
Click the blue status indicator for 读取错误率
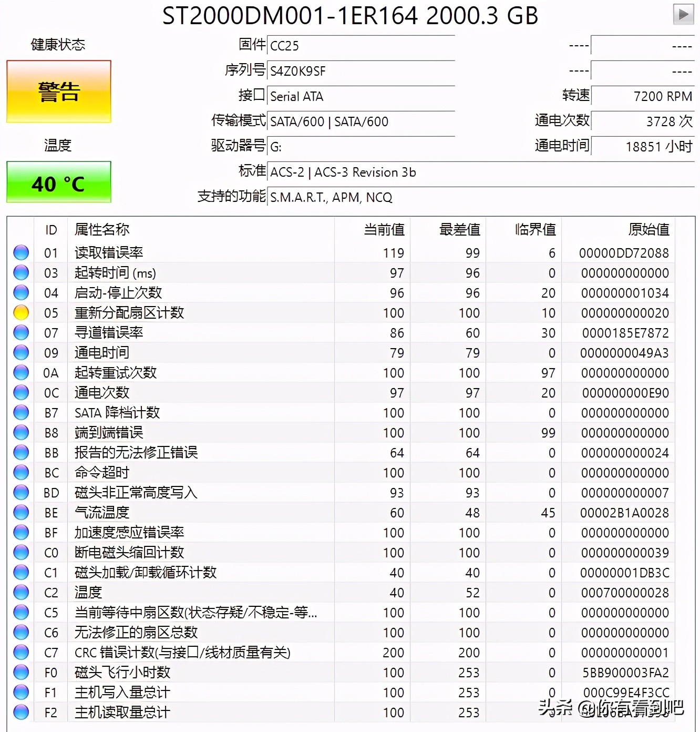click(x=21, y=252)
